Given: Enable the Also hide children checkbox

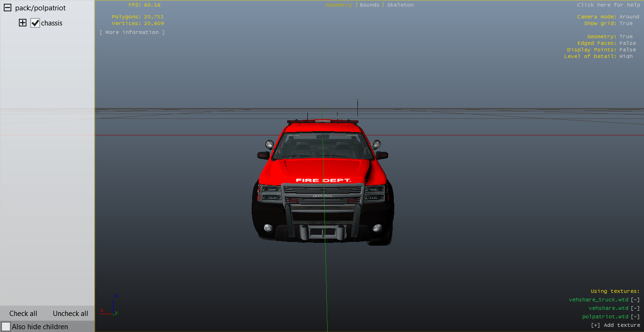Looking at the screenshot, I should [6, 326].
